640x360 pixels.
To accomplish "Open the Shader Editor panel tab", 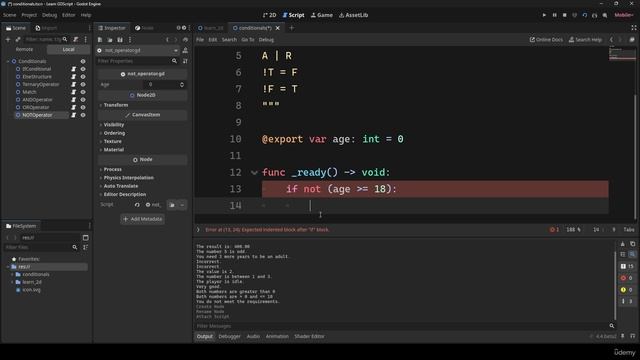I will pyautogui.click(x=309, y=336).
